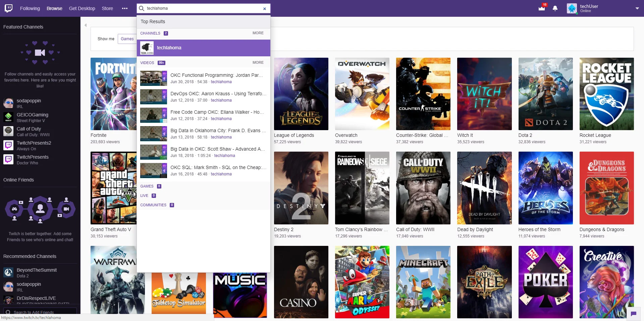
Task: Open the Overwatch game cover
Action: (362, 94)
